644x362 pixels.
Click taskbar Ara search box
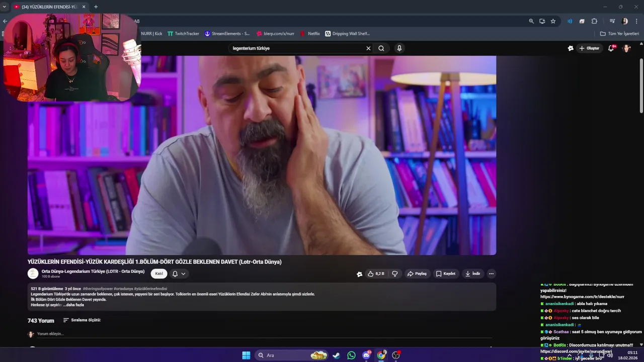pyautogui.click(x=292, y=355)
